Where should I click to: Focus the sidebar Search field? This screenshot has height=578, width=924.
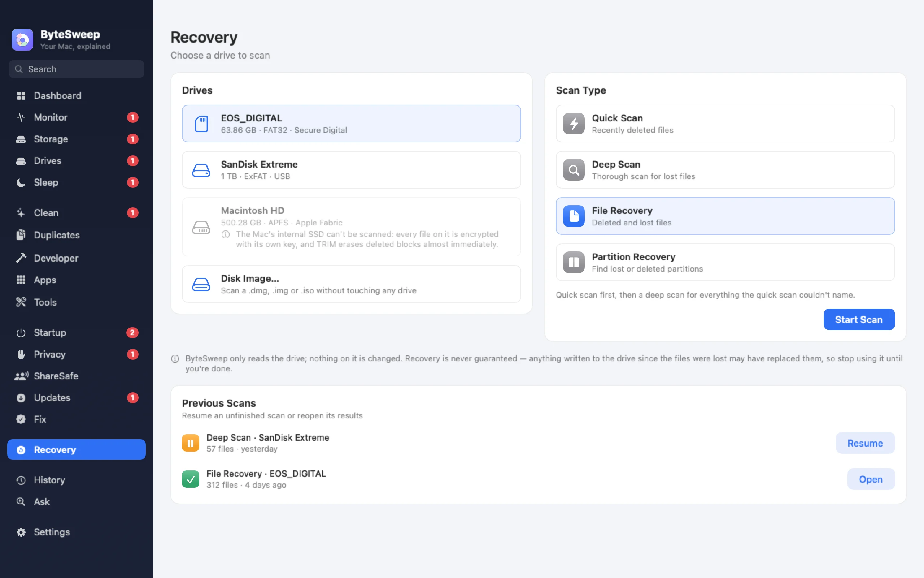tap(77, 69)
